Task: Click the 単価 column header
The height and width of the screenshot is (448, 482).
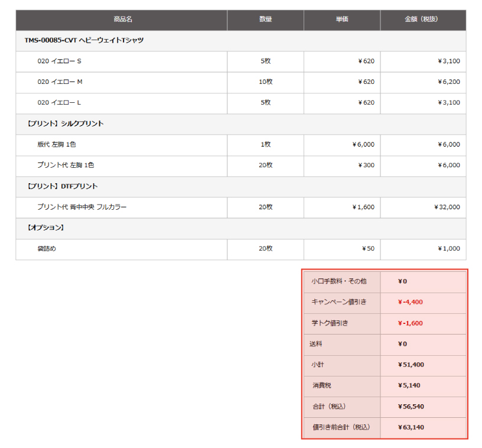Action: coord(342,20)
